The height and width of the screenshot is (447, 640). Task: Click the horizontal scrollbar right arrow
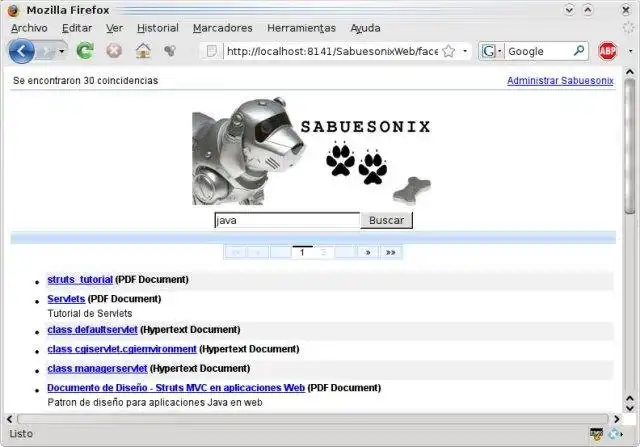point(616,419)
